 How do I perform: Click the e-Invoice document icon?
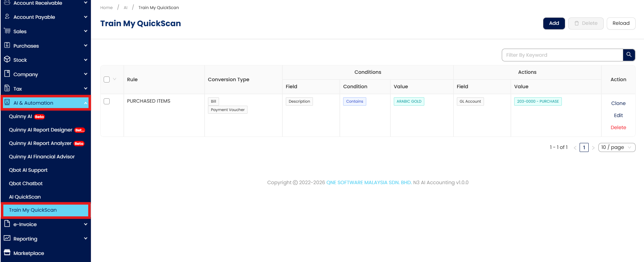(7, 224)
